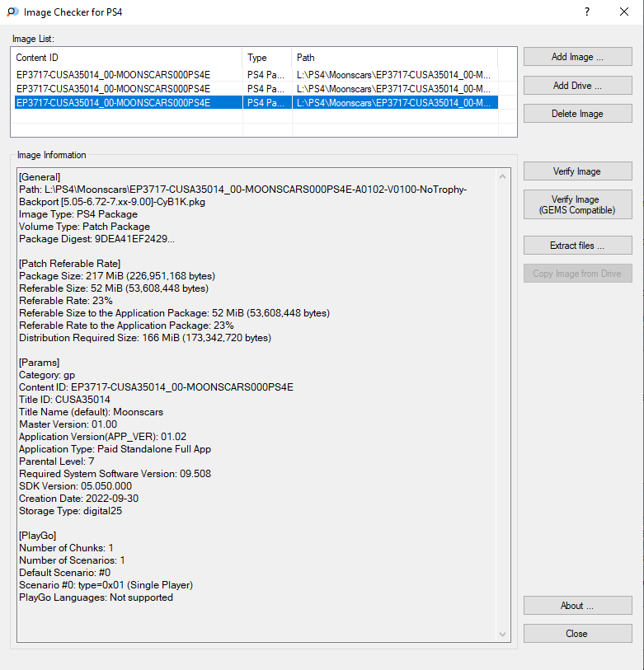Click the Default Scenario: #0 line

64,573
